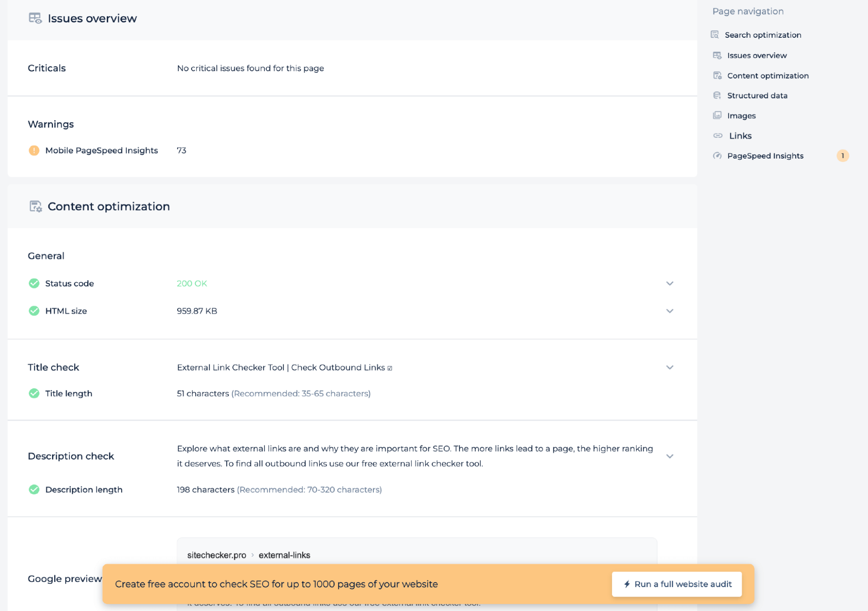Image resolution: width=868 pixels, height=611 pixels.
Task: Click the Google preview label
Action: pos(65,578)
